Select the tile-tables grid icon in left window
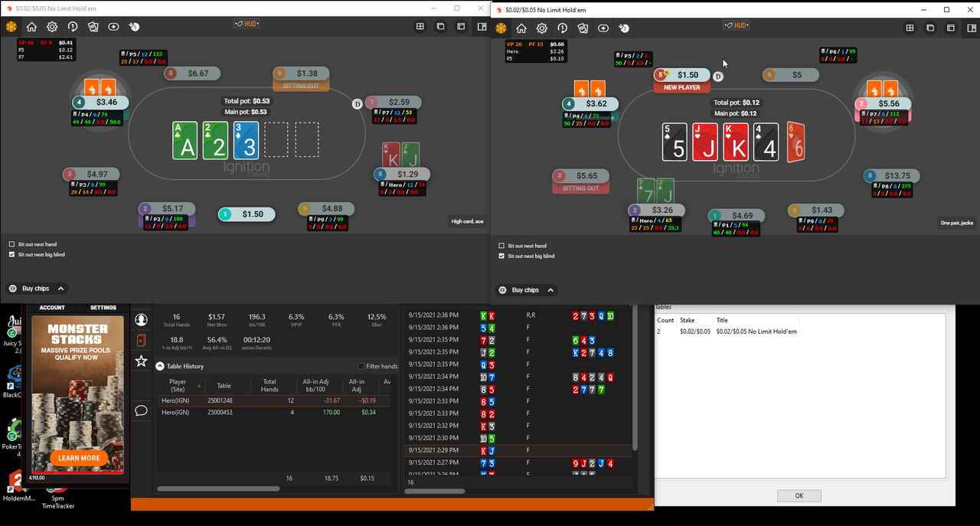The width and height of the screenshot is (980, 526). pos(420,27)
